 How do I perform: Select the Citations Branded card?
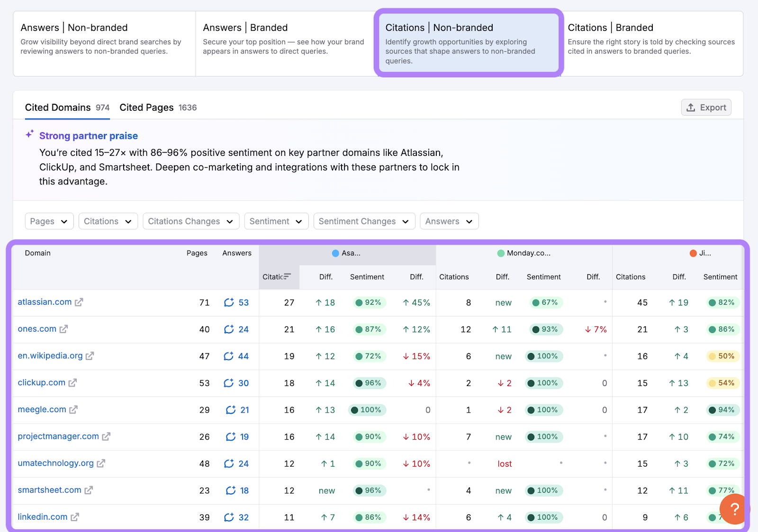click(x=651, y=44)
